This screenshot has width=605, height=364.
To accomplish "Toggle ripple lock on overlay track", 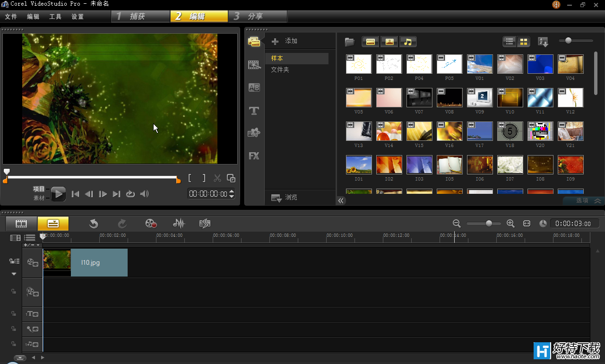I will click(x=14, y=292).
